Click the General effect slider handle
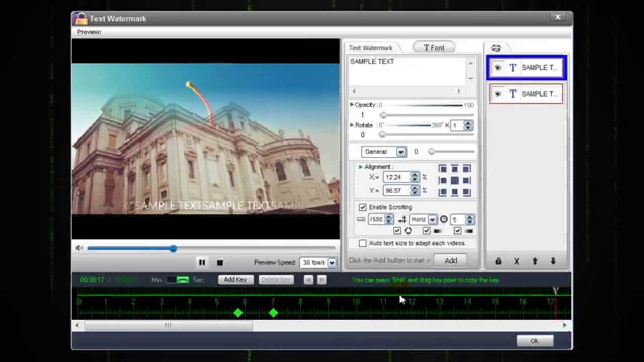The height and width of the screenshot is (362, 644). [x=431, y=151]
